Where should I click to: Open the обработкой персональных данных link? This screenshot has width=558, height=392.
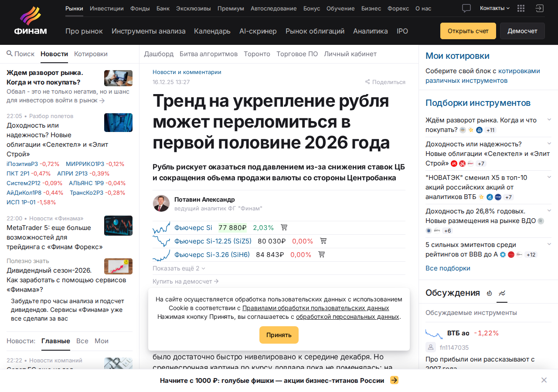click(x=347, y=317)
